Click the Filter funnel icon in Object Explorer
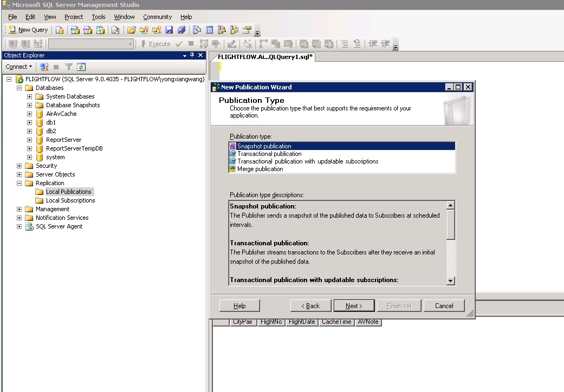This screenshot has height=392, width=564. click(x=69, y=67)
